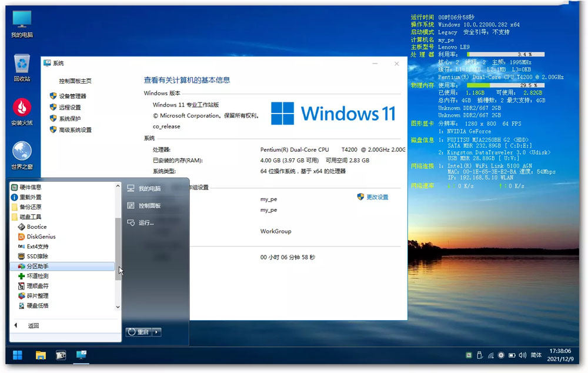Open the restart options arrow
The width and height of the screenshot is (588, 373).
click(x=157, y=332)
